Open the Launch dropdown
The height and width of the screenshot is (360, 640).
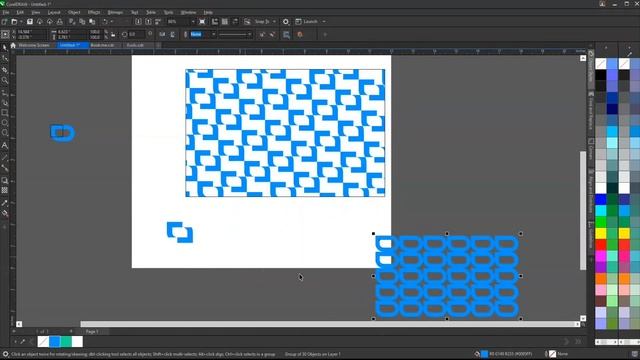tap(324, 22)
